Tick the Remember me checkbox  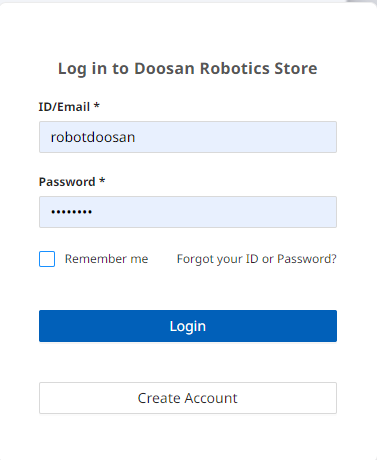click(47, 259)
